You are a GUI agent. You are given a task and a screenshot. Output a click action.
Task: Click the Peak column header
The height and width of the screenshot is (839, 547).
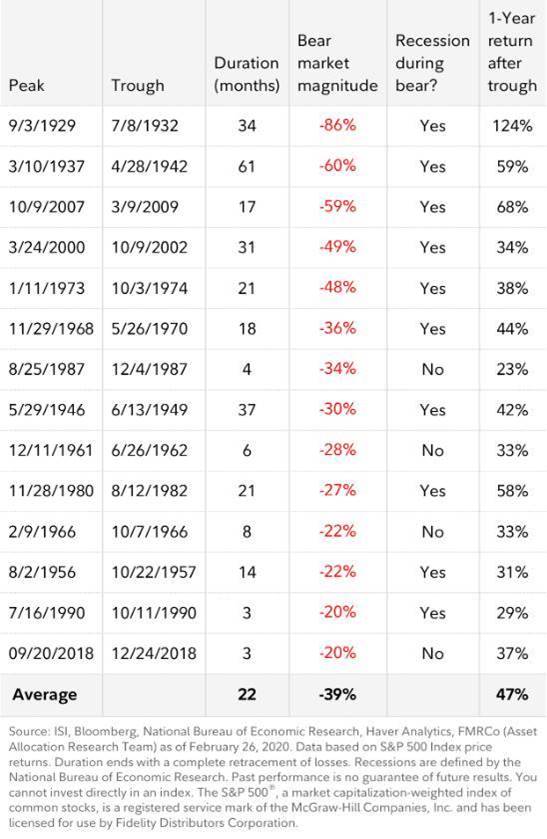pyautogui.click(x=27, y=85)
